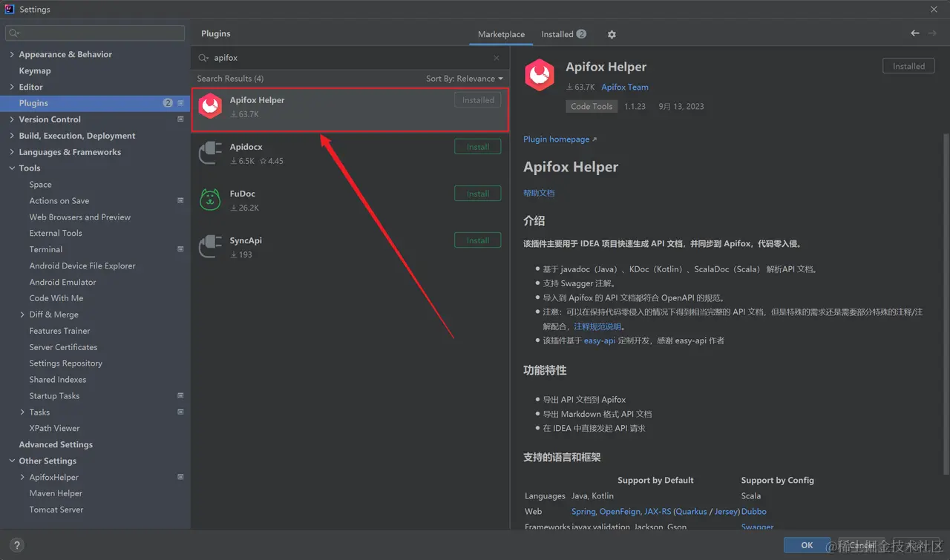Viewport: 950px width, 560px height.
Task: Install the Apidocx plugin
Action: point(477,146)
